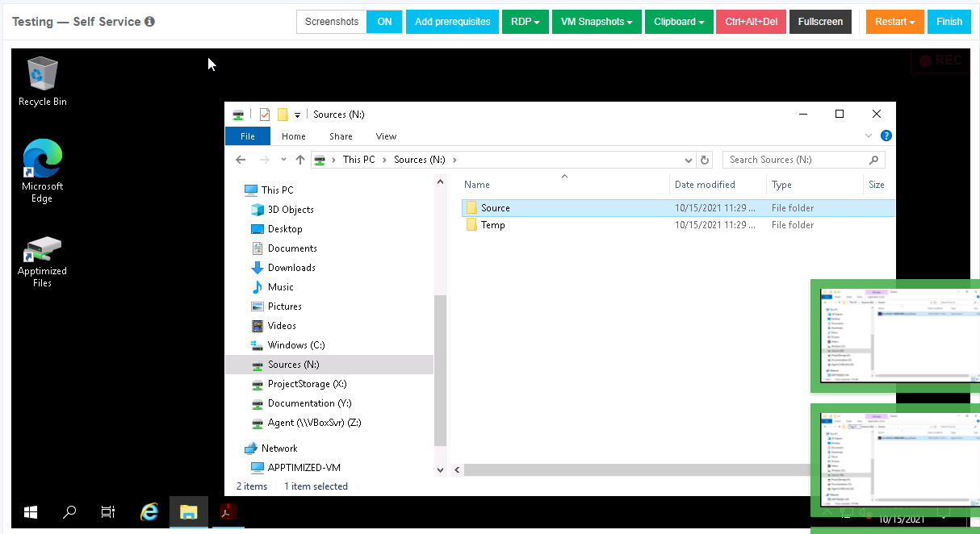Click the Windows Start button
This screenshot has height=534, width=980.
31,512
